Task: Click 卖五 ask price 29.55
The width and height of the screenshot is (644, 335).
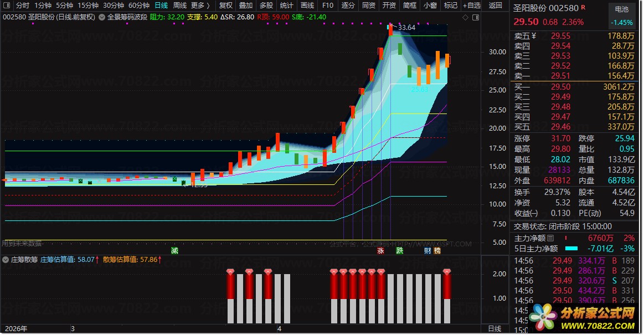Action: pyautogui.click(x=560, y=36)
